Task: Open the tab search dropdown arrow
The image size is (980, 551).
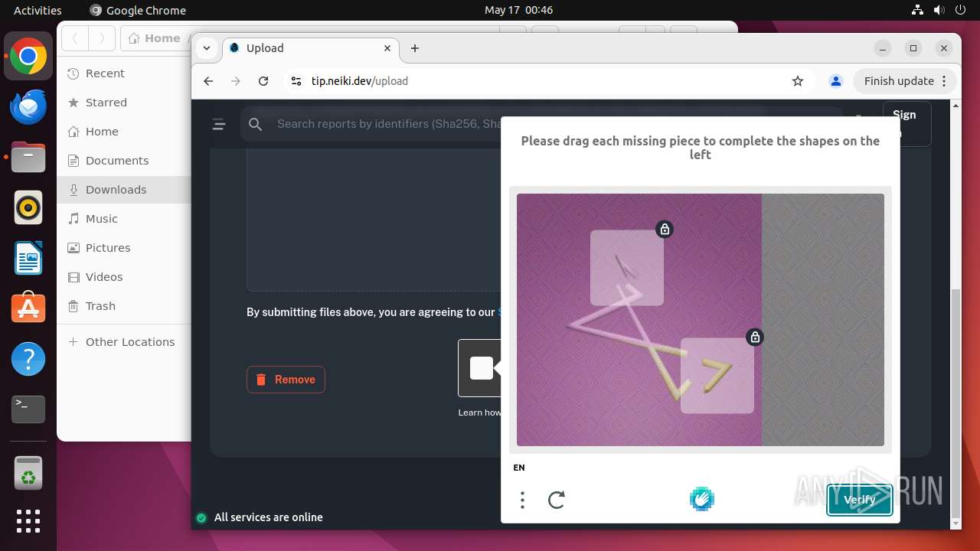Action: [207, 48]
